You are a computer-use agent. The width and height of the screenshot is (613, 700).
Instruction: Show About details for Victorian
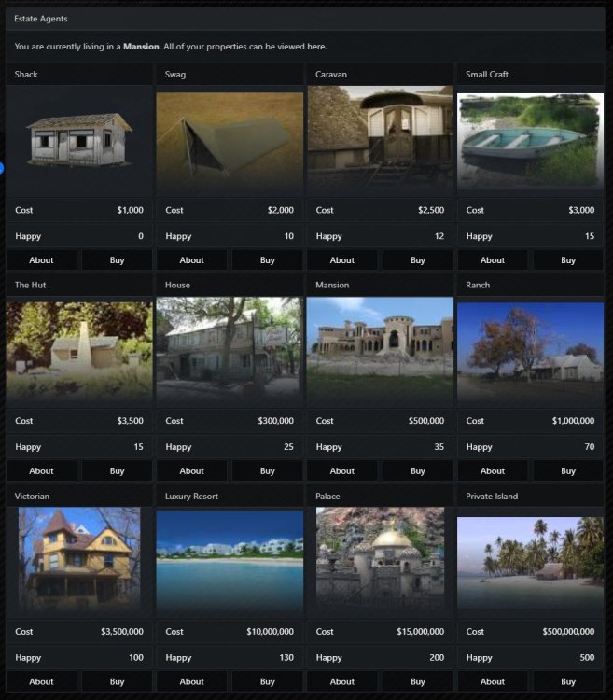coord(42,681)
